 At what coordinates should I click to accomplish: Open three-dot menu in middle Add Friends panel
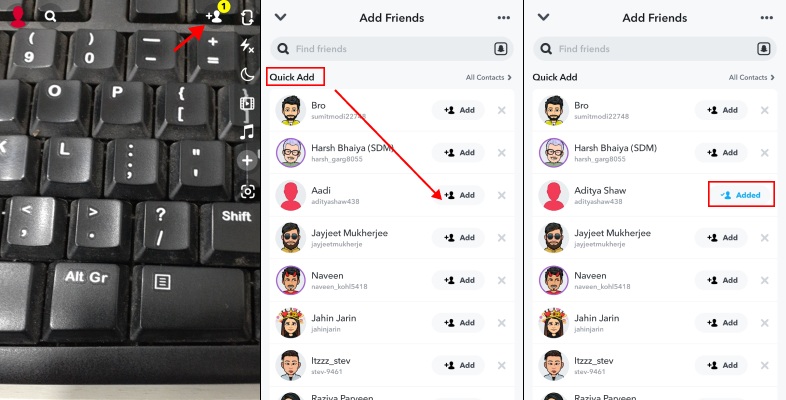coord(503,18)
